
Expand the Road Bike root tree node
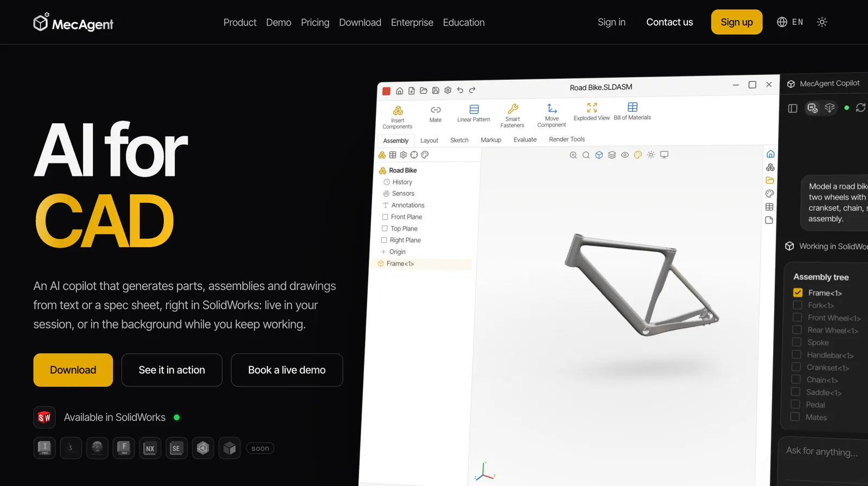coord(398,171)
